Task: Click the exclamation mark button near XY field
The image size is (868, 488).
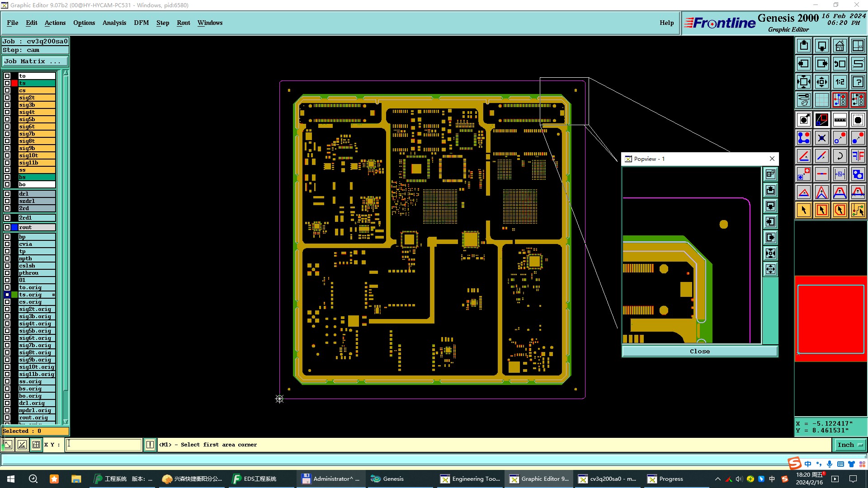Action: (x=150, y=445)
